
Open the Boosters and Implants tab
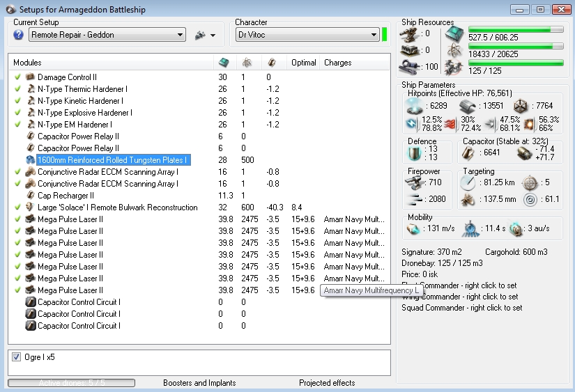pos(199,383)
